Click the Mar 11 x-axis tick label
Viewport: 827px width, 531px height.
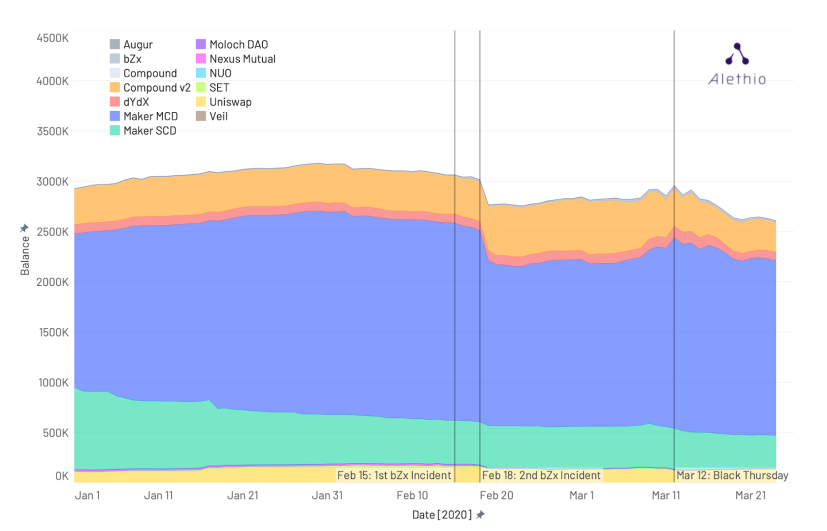[x=666, y=495]
